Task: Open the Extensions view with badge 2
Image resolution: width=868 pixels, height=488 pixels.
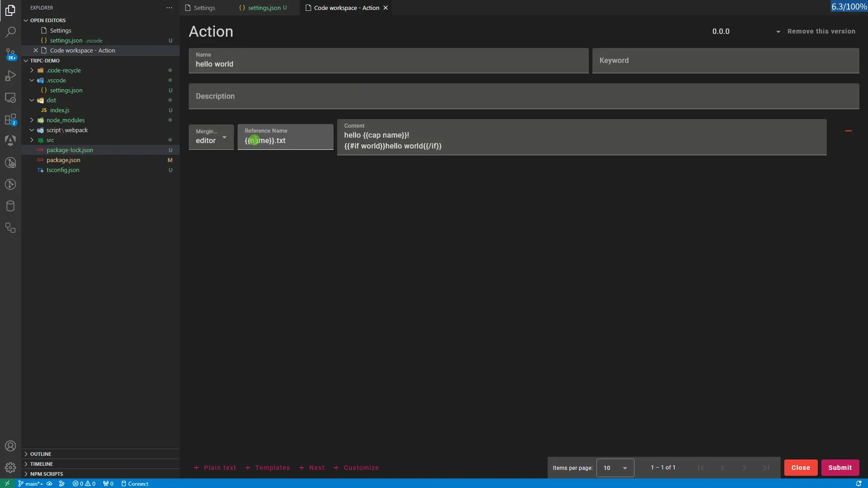Action: click(x=10, y=120)
